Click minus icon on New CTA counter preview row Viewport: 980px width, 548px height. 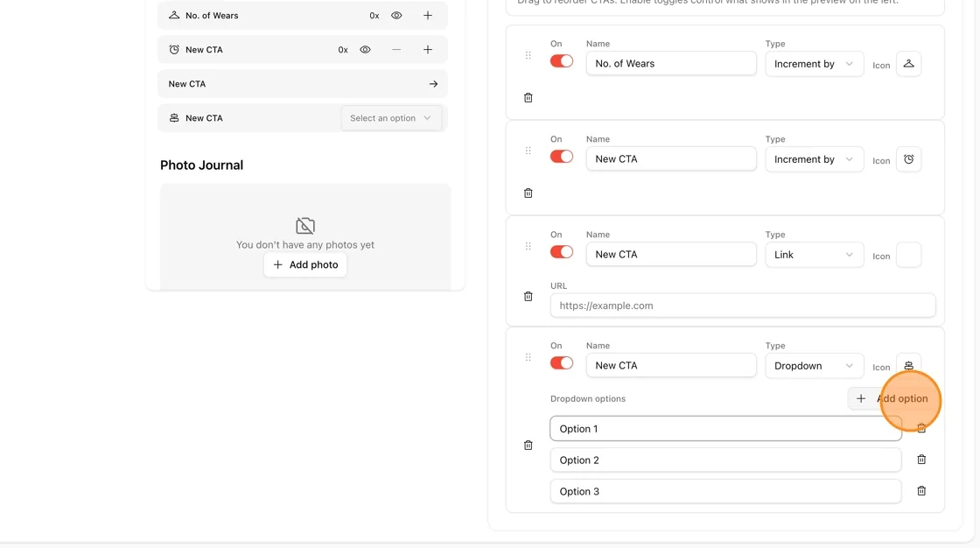point(396,49)
